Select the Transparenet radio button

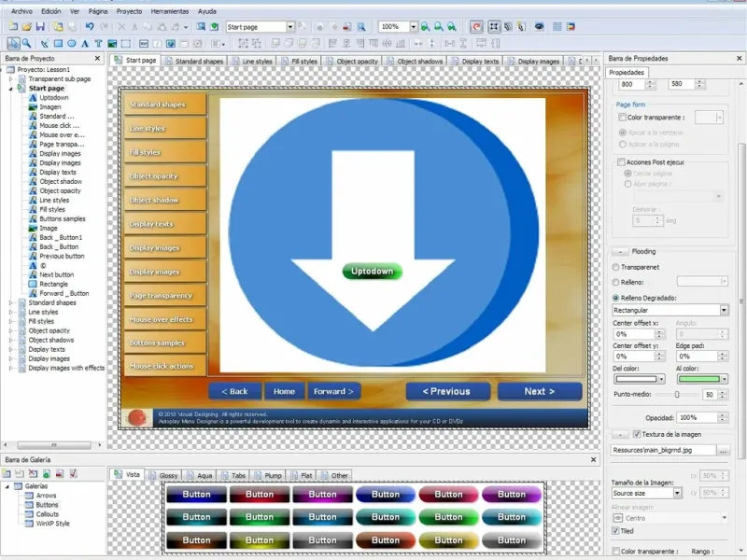tap(615, 267)
